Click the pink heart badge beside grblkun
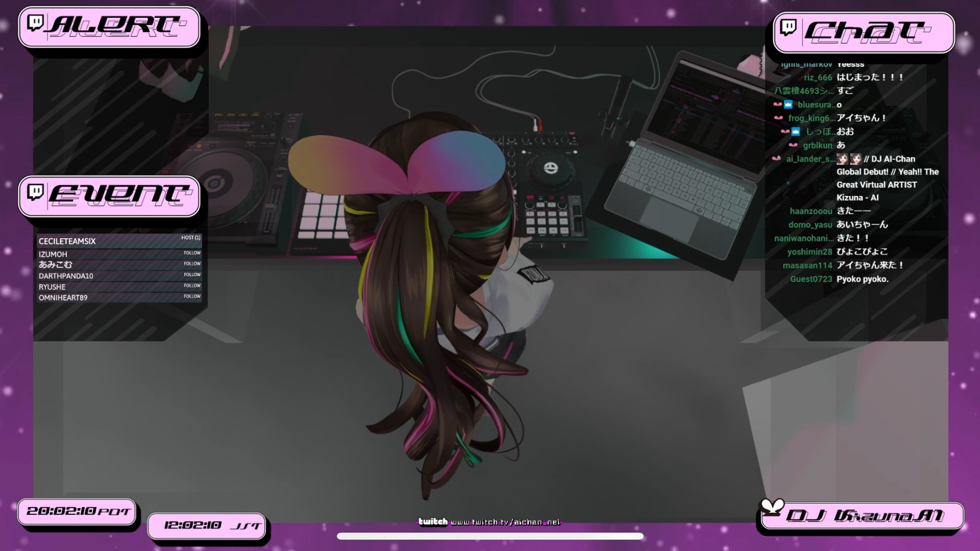This screenshot has height=551, width=980. click(x=793, y=144)
